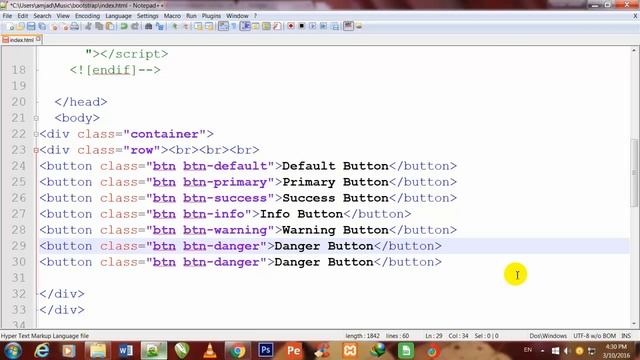The image size is (640, 360).
Task: Open the View menu
Action: (x=63, y=16)
